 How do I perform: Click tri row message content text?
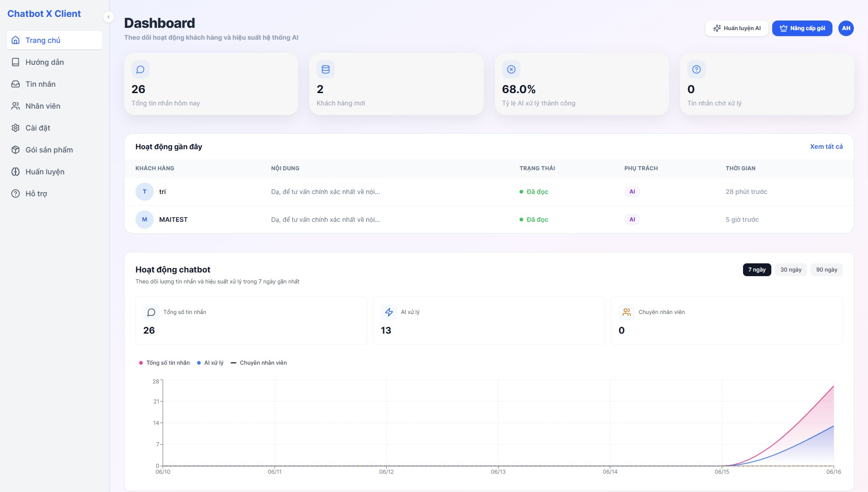[x=326, y=192]
